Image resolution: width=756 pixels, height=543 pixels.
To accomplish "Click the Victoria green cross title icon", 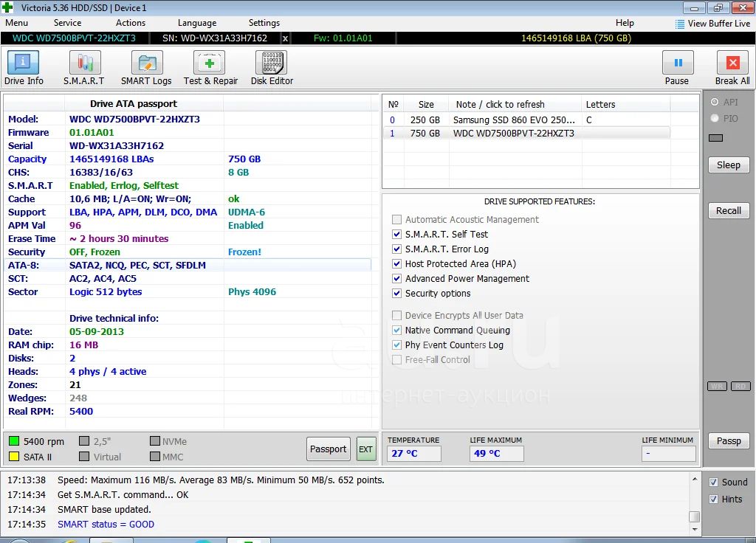I will click(x=7, y=7).
